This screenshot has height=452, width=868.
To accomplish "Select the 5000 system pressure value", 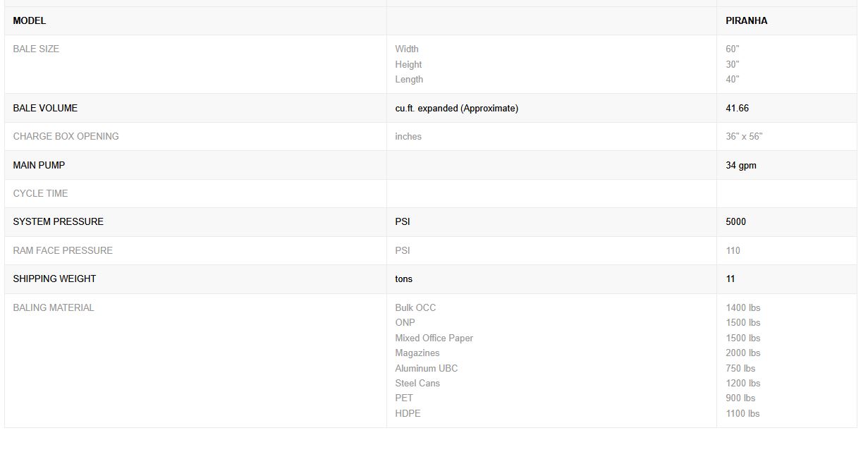I will tap(735, 222).
